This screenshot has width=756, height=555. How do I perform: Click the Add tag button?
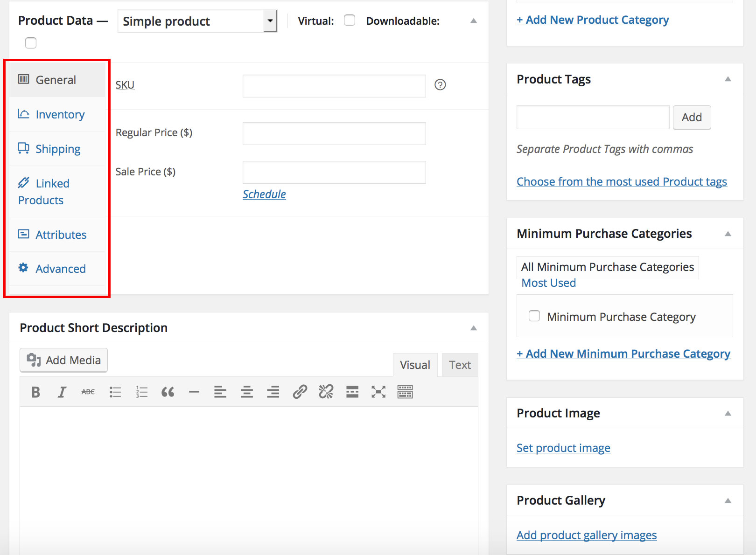pyautogui.click(x=692, y=117)
